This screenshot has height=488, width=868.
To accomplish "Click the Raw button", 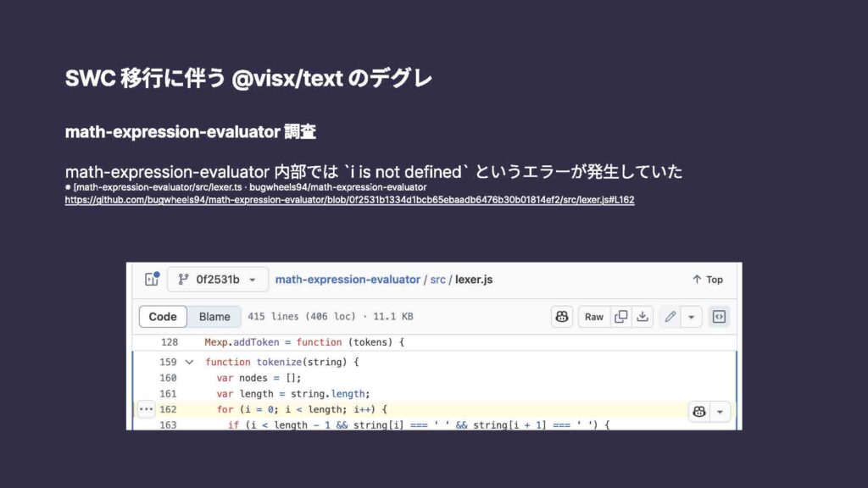I will 594,317.
